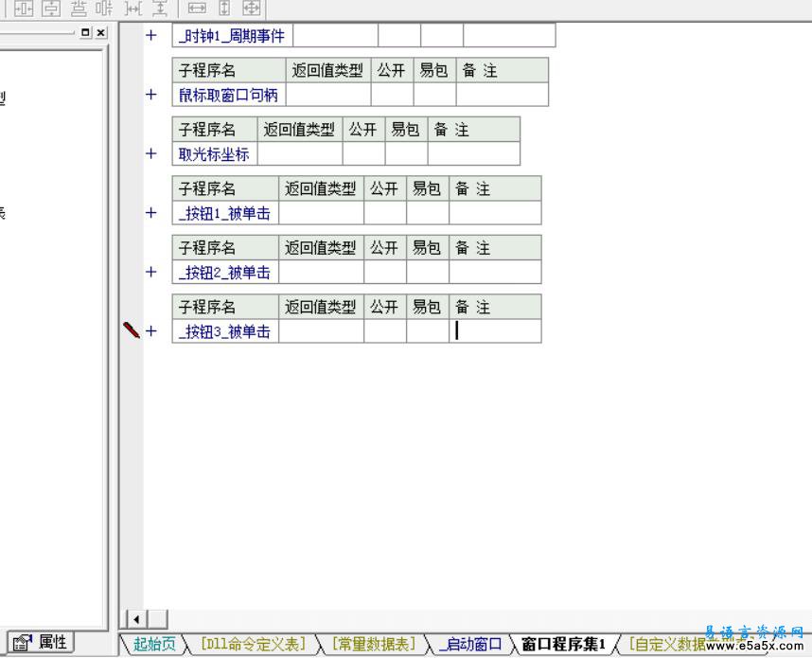812x658 pixels.
Task: Select the _按钮3_被单击 name cell
Action: tap(225, 331)
